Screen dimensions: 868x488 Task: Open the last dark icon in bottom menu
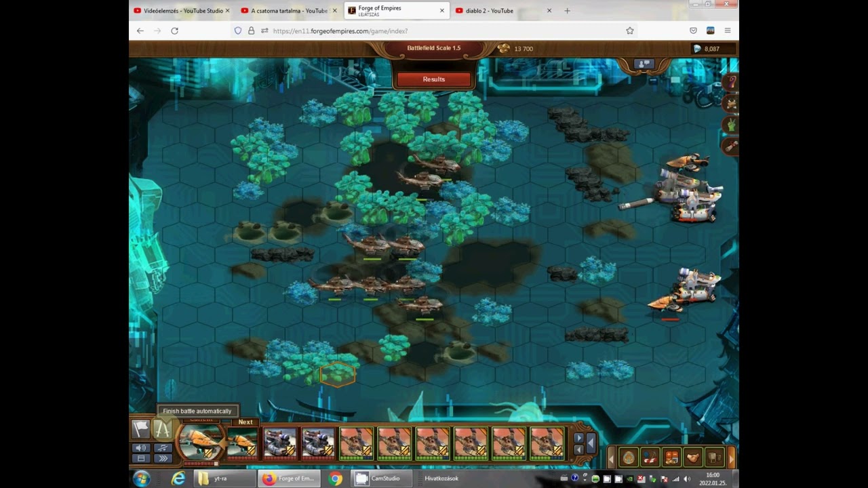pyautogui.click(x=714, y=457)
